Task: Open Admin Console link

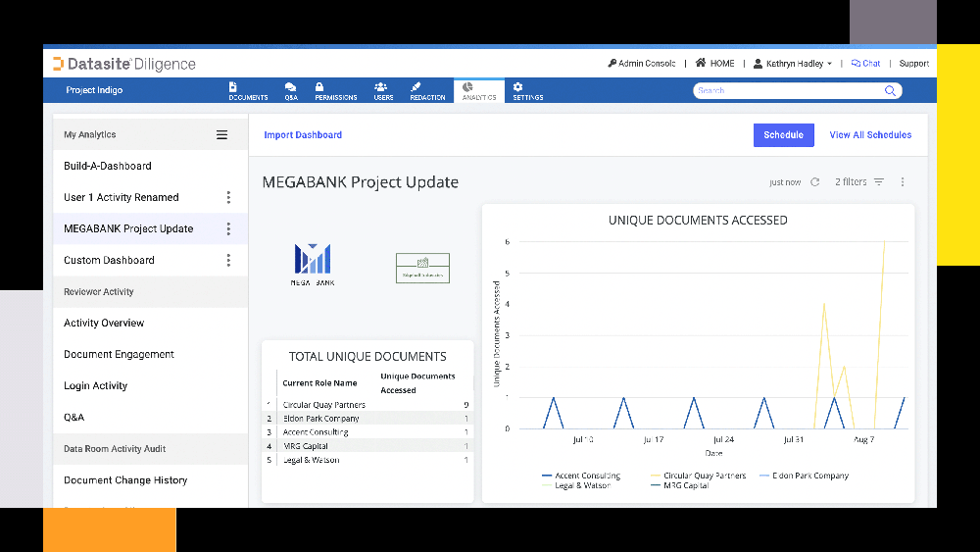Action: [641, 63]
